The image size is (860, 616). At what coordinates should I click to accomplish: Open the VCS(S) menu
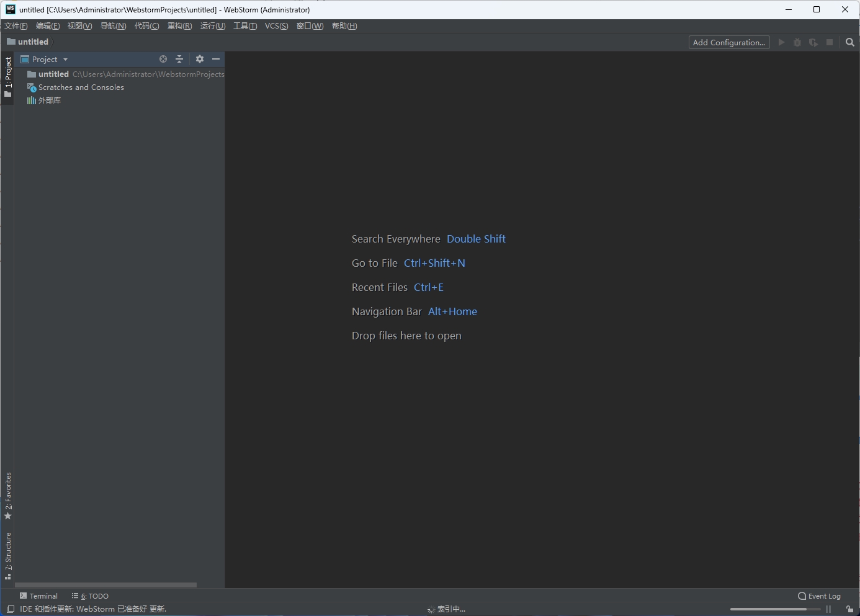(276, 26)
